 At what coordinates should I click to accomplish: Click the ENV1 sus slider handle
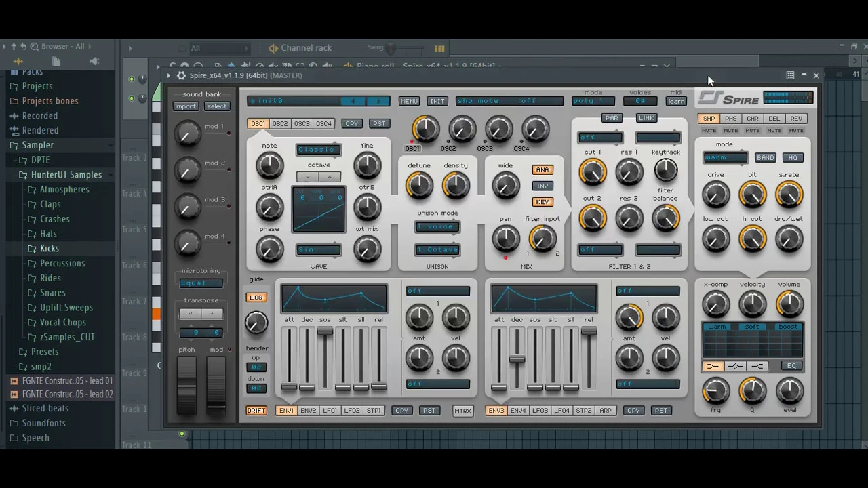325,332
